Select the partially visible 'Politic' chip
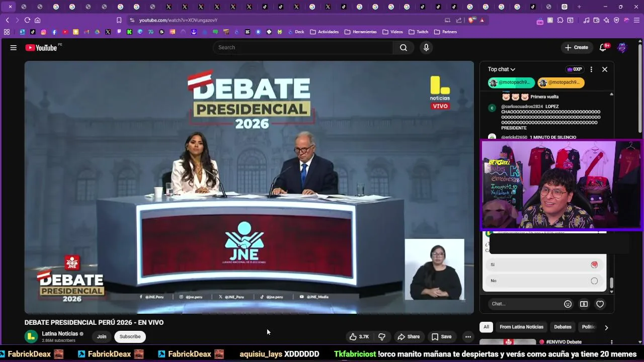644x362 pixels. coord(588,327)
